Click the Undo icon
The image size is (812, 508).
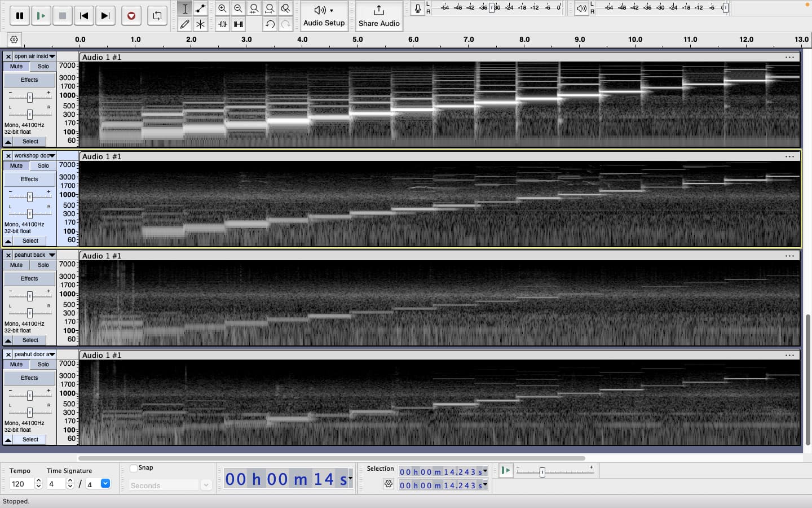[270, 24]
